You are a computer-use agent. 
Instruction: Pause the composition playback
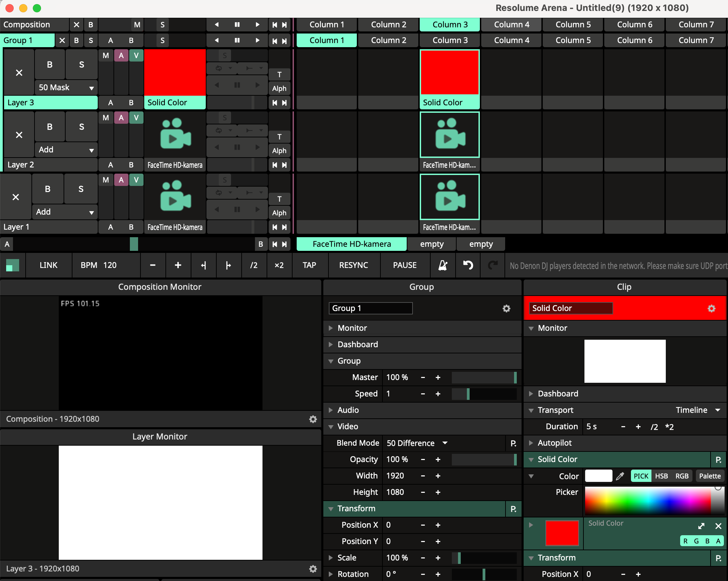[x=237, y=25]
